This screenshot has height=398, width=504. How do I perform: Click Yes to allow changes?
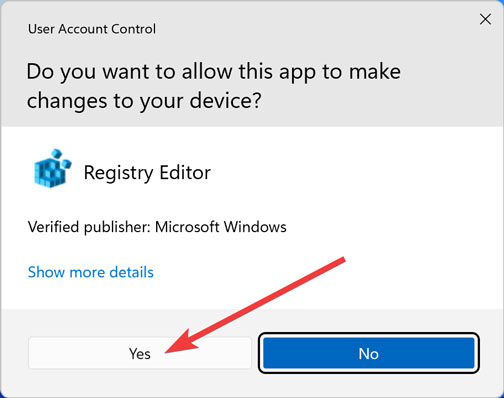click(140, 353)
